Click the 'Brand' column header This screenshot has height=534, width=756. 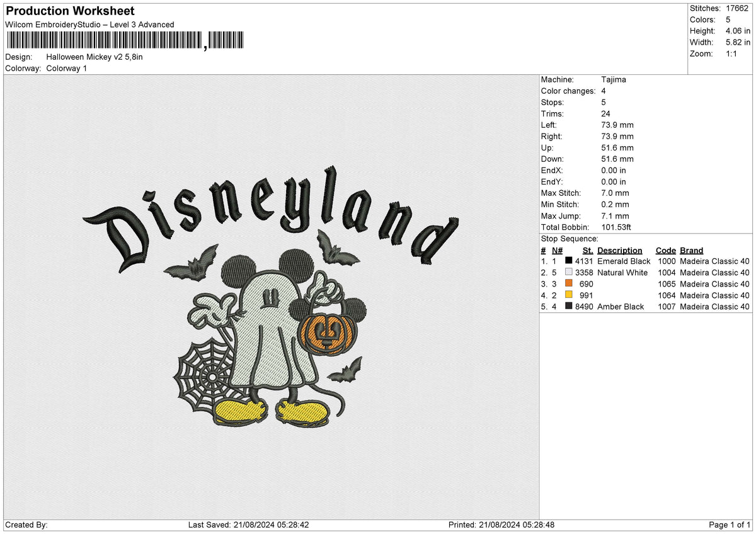click(x=691, y=250)
